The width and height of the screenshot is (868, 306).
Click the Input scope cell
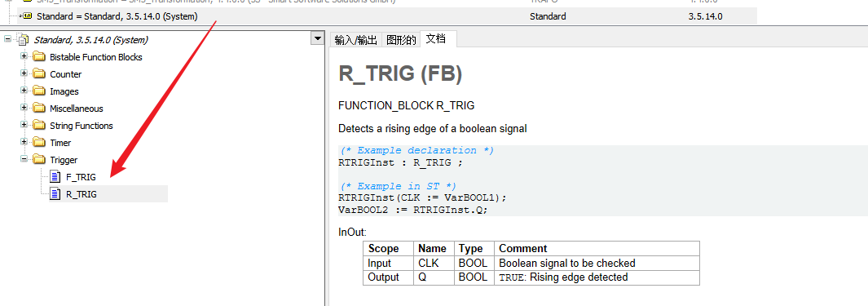click(389, 263)
